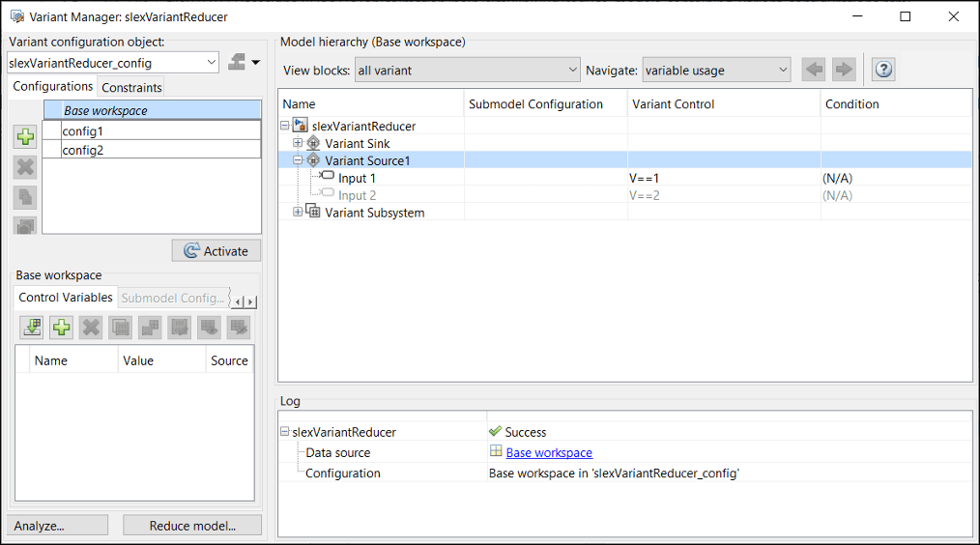This screenshot has width=980, height=545.
Task: Switch to the Configurations tab
Action: coord(53,86)
